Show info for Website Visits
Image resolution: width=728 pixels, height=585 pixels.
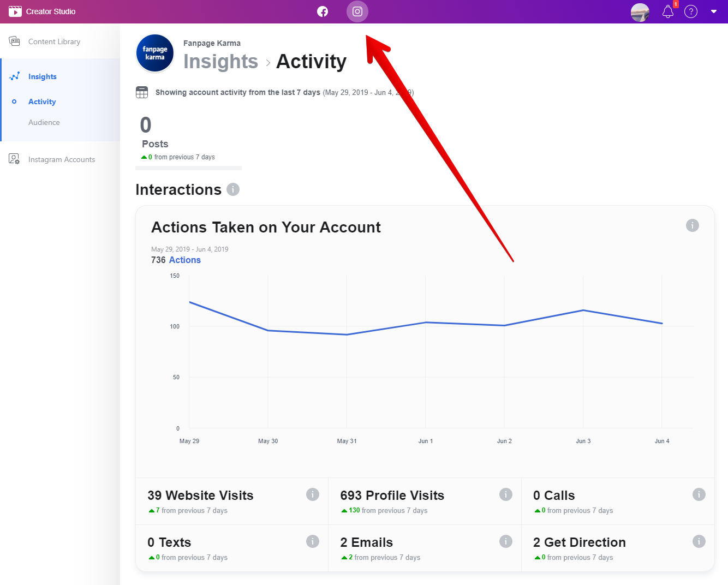[313, 494]
